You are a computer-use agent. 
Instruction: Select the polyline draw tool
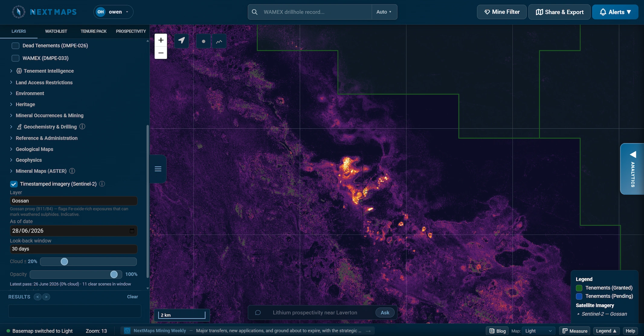coord(219,41)
